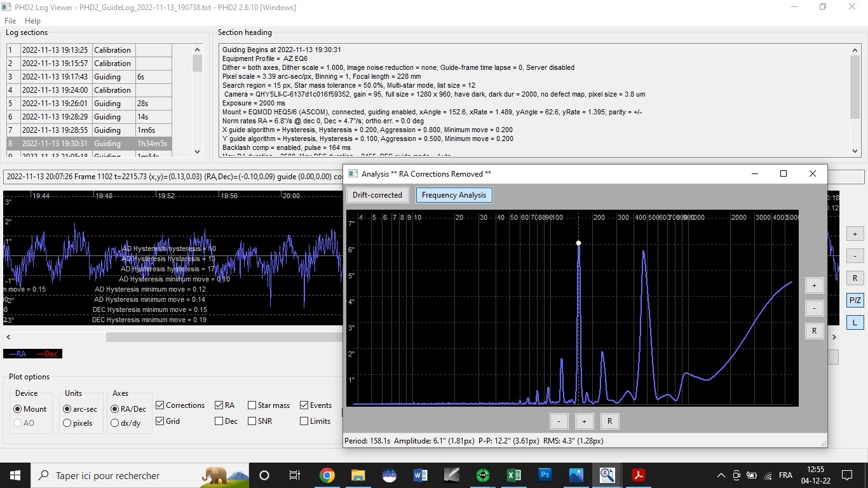Open Task View from taskbar
Viewport: 868px width, 488px height.
pyautogui.click(x=295, y=475)
